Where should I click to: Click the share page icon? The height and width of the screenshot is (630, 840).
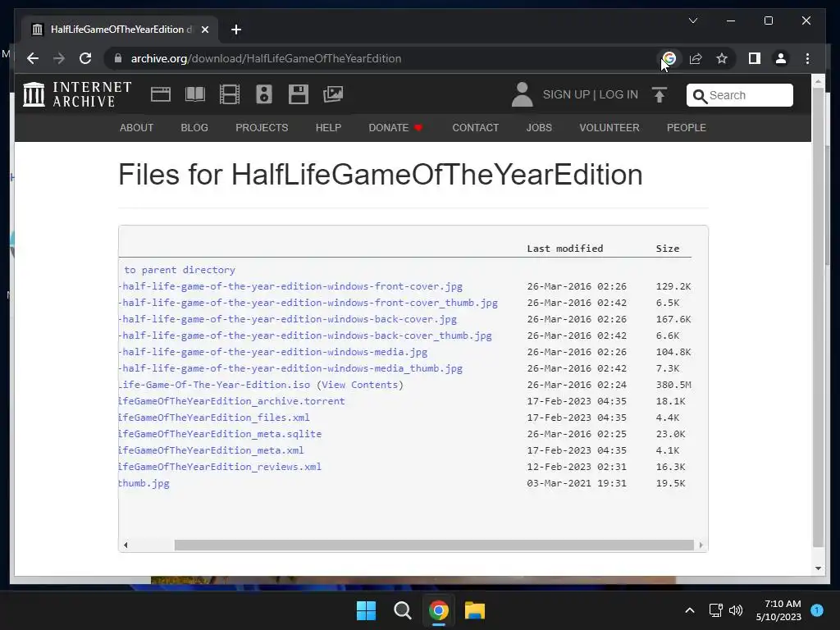pyautogui.click(x=696, y=58)
